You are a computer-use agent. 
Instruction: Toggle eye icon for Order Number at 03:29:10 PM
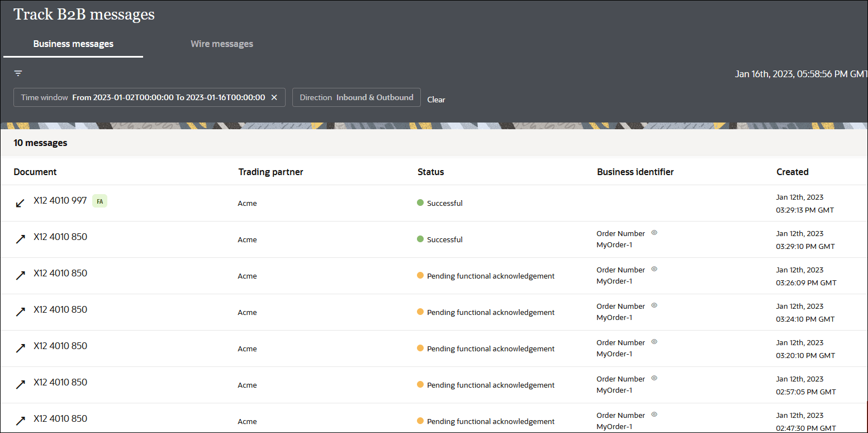[x=654, y=233]
